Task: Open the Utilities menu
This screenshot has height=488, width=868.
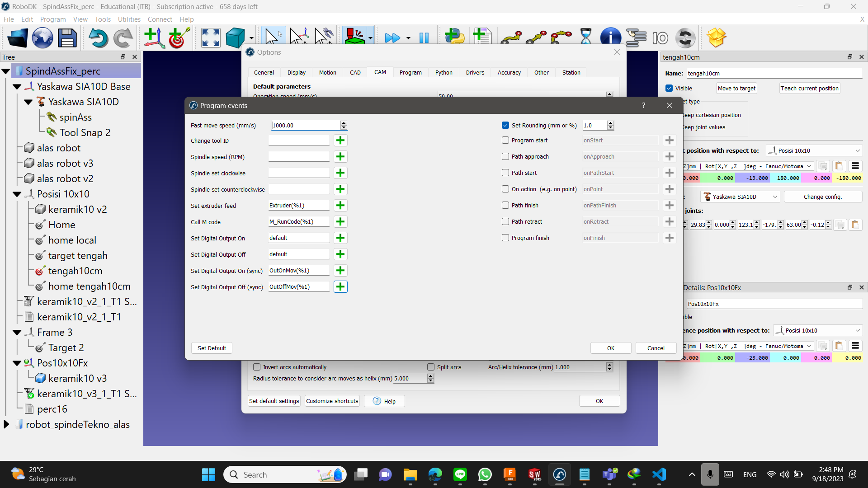Action: (129, 19)
